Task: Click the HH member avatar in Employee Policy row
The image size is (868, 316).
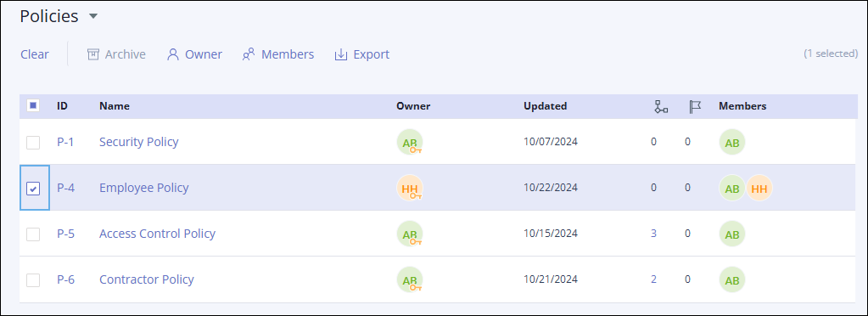Action: click(x=759, y=189)
